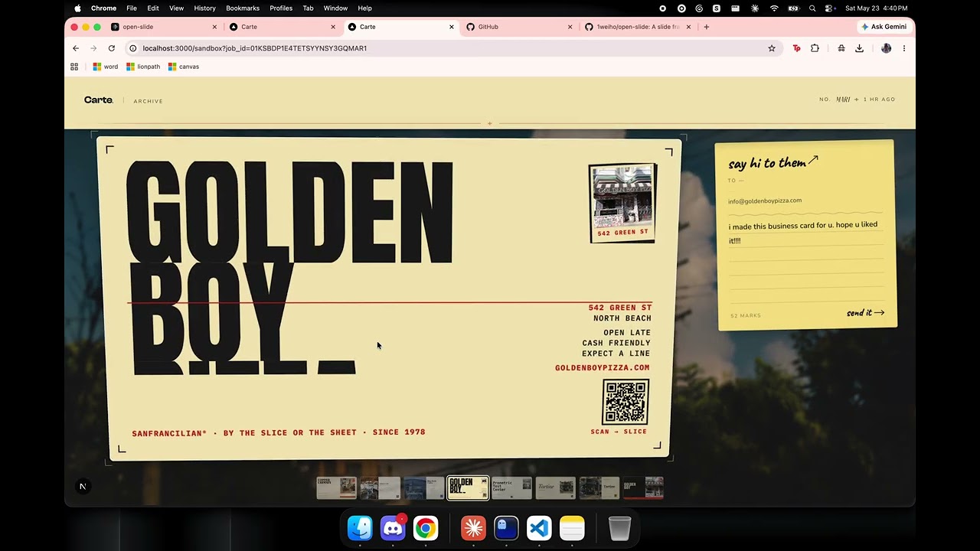Open the Bookmarks menu

(242, 8)
